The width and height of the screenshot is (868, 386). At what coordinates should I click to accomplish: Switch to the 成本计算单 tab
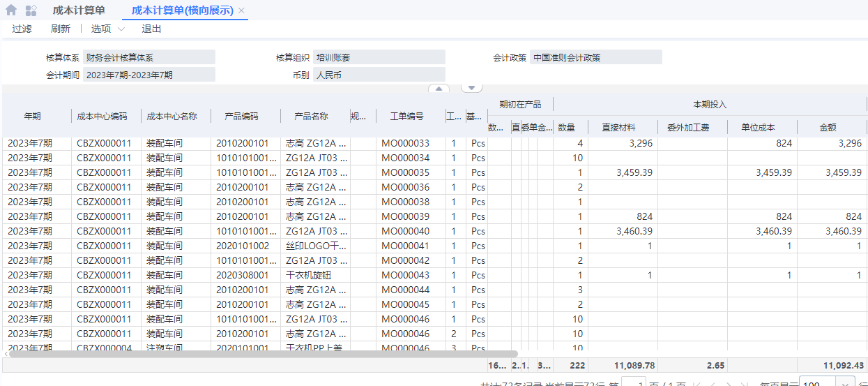click(x=79, y=10)
